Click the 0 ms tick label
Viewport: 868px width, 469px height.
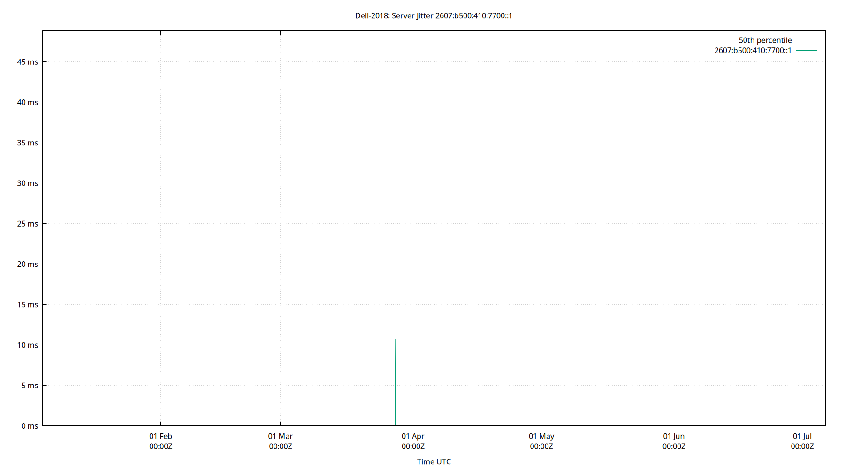click(x=28, y=426)
